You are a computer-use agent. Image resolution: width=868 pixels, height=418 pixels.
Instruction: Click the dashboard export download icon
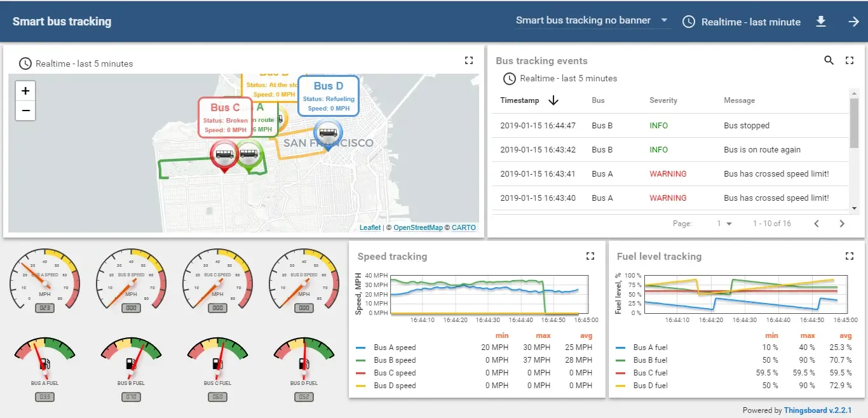[821, 21]
